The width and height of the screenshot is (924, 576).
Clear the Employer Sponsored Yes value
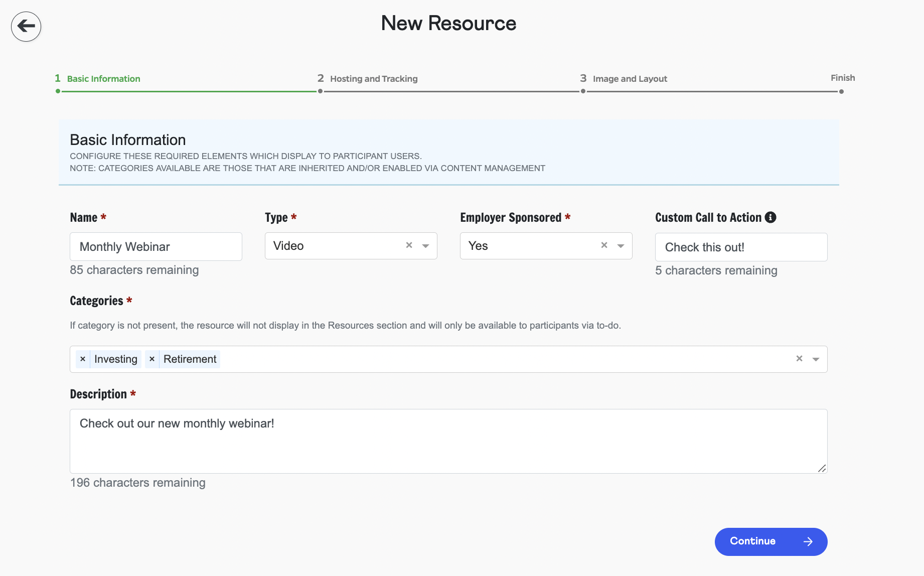(x=604, y=245)
